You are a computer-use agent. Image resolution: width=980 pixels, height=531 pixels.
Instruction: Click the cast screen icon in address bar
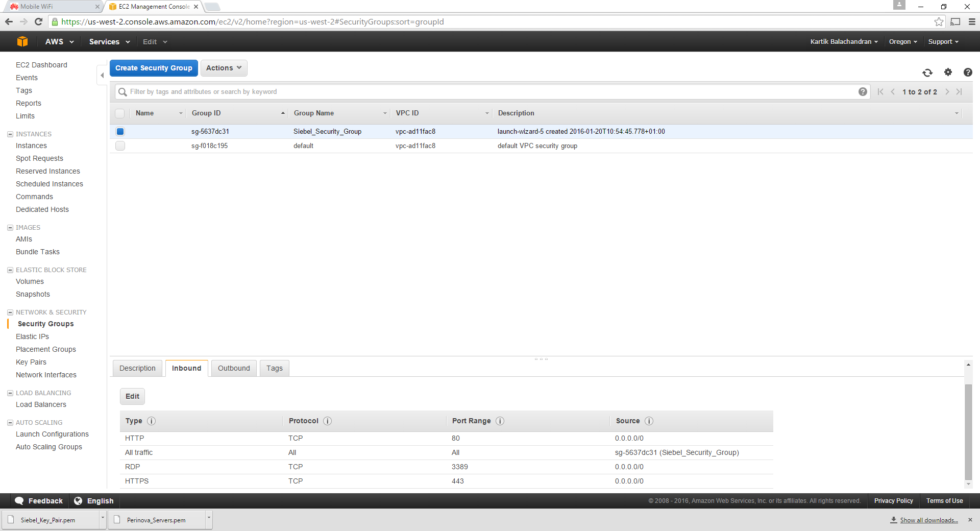click(955, 21)
